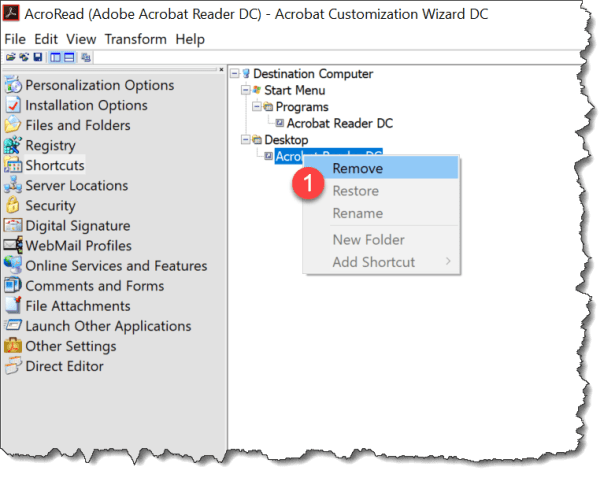Open the Help menu
The width and height of the screenshot is (615, 489).
click(190, 39)
